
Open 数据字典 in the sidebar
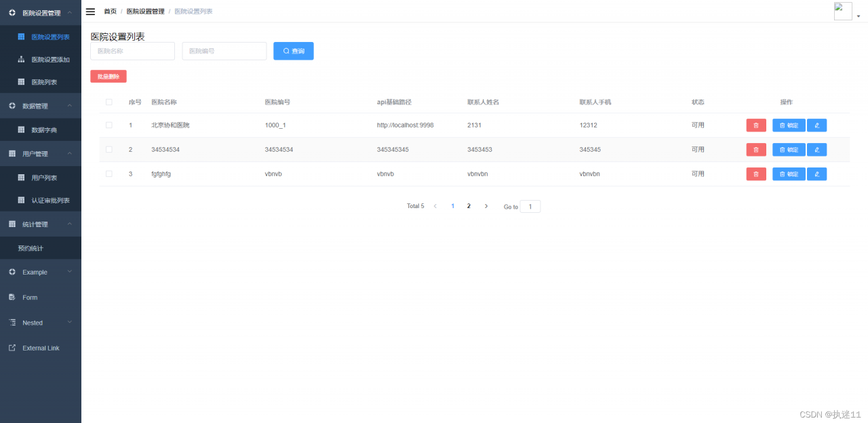point(41,129)
